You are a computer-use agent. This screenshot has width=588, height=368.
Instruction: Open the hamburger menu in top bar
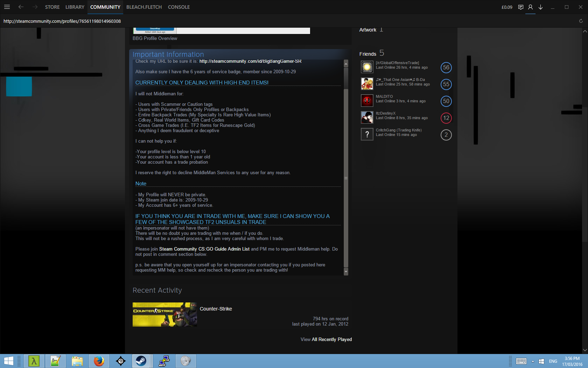pos(7,7)
